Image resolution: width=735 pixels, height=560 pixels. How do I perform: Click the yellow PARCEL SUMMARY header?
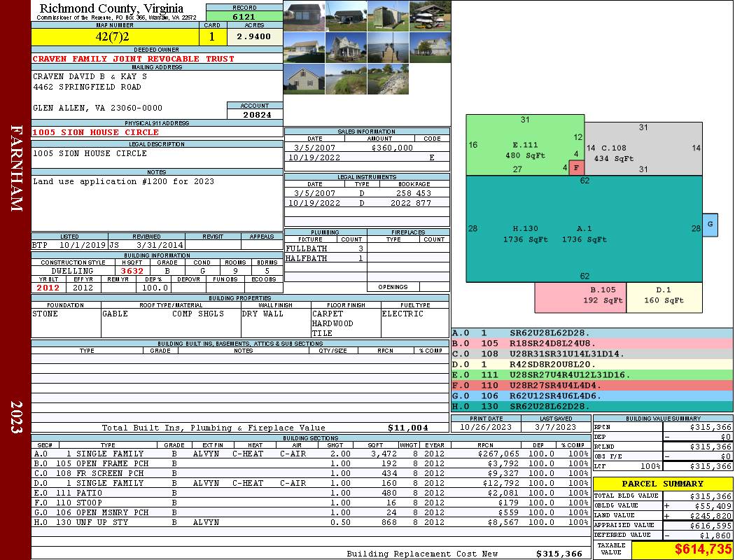pyautogui.click(x=663, y=484)
